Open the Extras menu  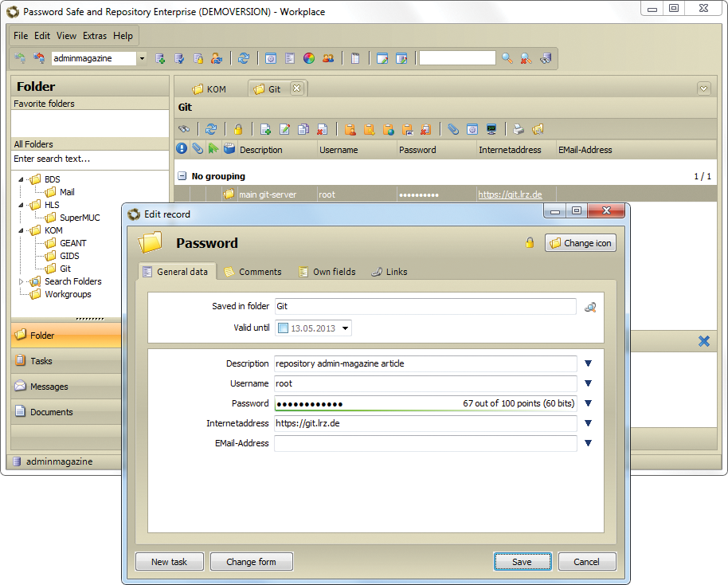click(x=95, y=35)
